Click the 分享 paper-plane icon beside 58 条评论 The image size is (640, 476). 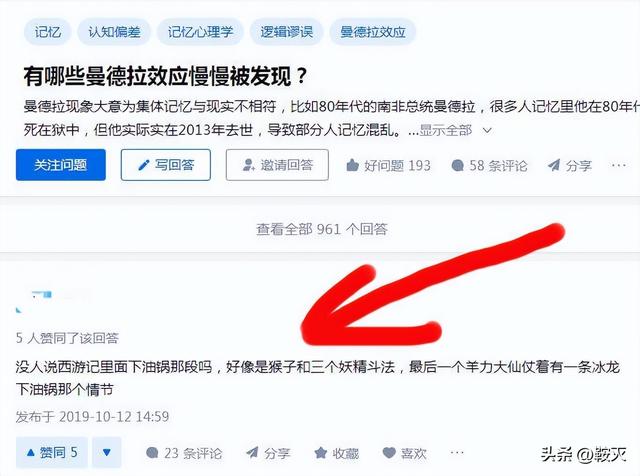point(553,165)
